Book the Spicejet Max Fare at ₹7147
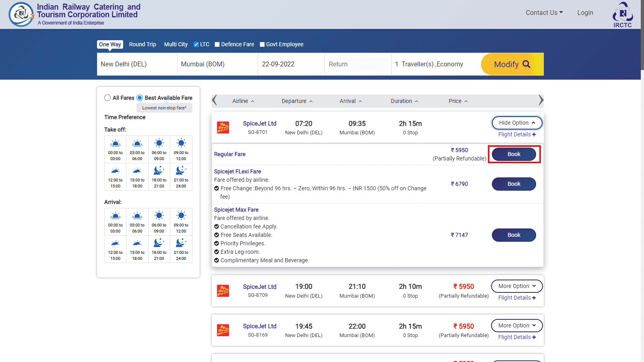This screenshot has width=644, height=362. click(514, 235)
